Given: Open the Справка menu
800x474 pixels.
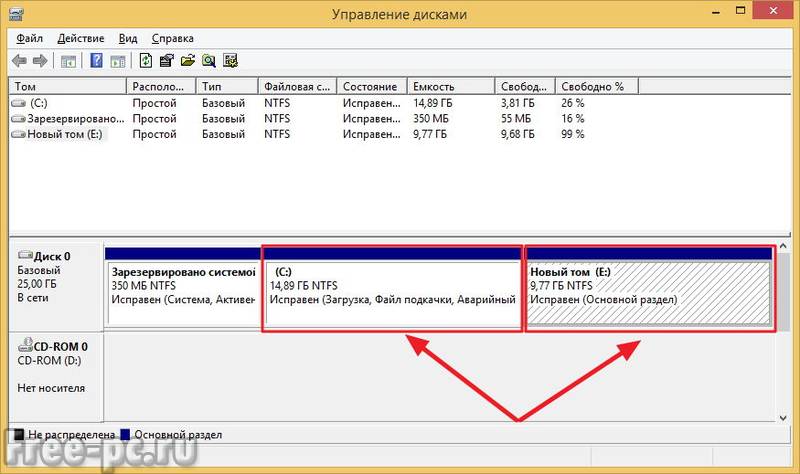Looking at the screenshot, I should 172,39.
